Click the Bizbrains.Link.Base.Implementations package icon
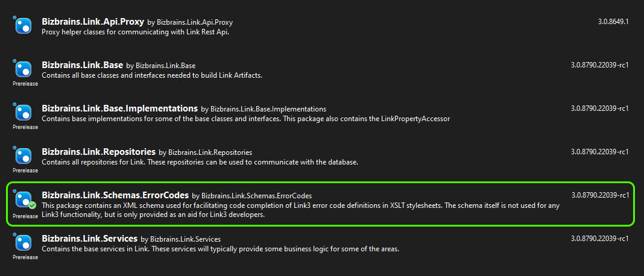The image size is (644, 276). pos(23,112)
